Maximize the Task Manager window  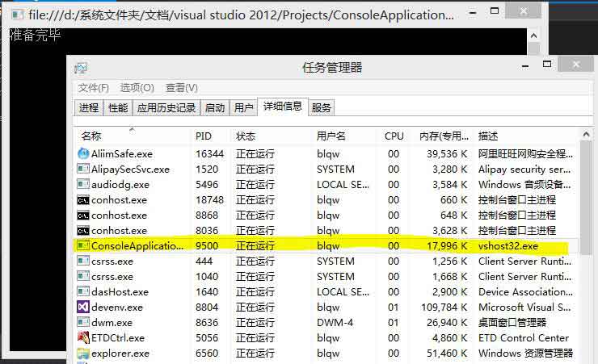pyautogui.click(x=547, y=65)
